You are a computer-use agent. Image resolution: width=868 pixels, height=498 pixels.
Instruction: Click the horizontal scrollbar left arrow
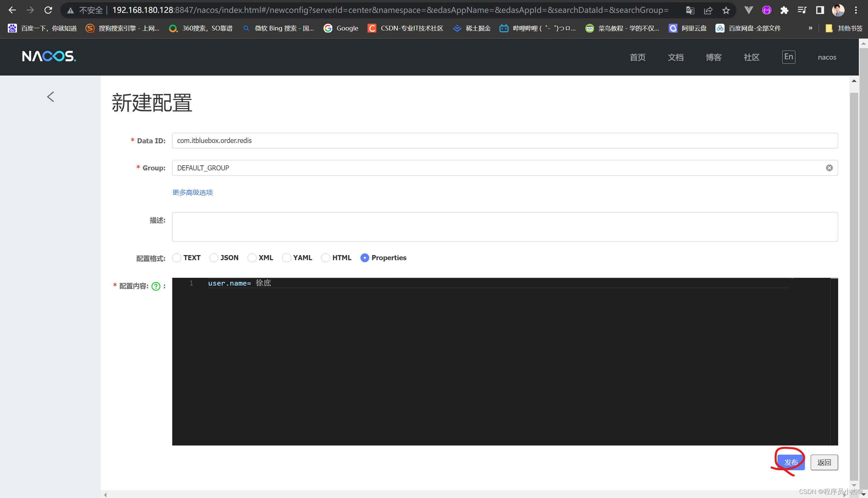tap(105, 495)
